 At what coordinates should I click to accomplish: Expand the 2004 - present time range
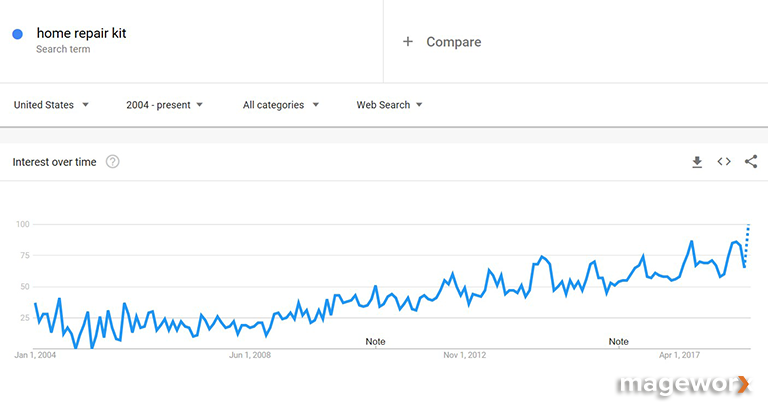165,105
